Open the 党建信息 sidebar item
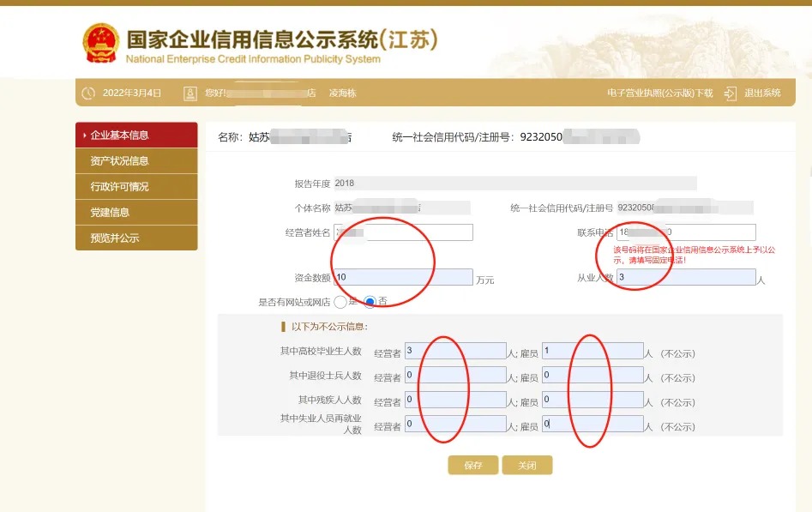 coord(136,212)
